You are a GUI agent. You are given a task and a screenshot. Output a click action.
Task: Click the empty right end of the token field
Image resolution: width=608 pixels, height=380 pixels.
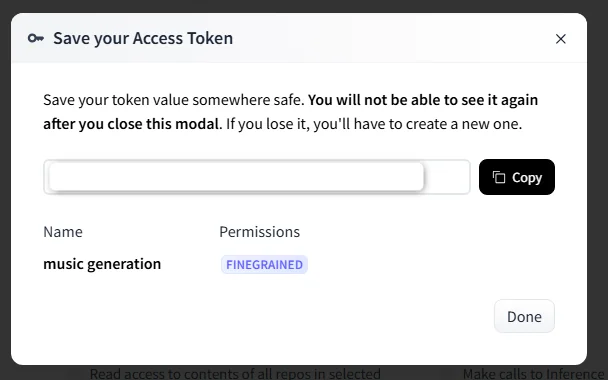pos(447,177)
